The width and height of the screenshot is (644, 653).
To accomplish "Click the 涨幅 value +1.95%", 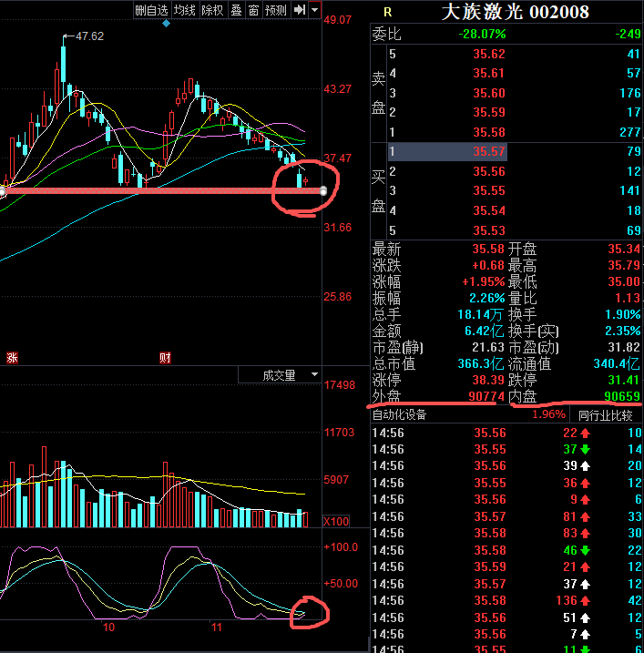I will click(x=483, y=282).
